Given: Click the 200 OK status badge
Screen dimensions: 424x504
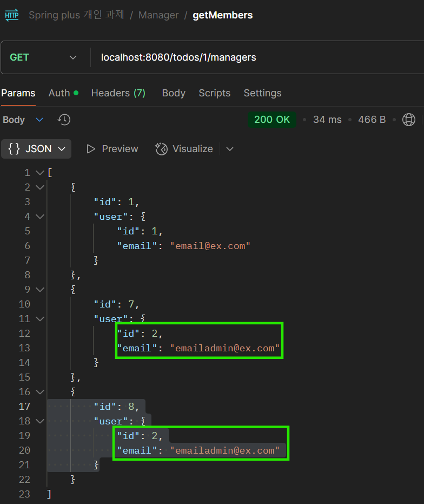Looking at the screenshot, I should click(272, 120).
